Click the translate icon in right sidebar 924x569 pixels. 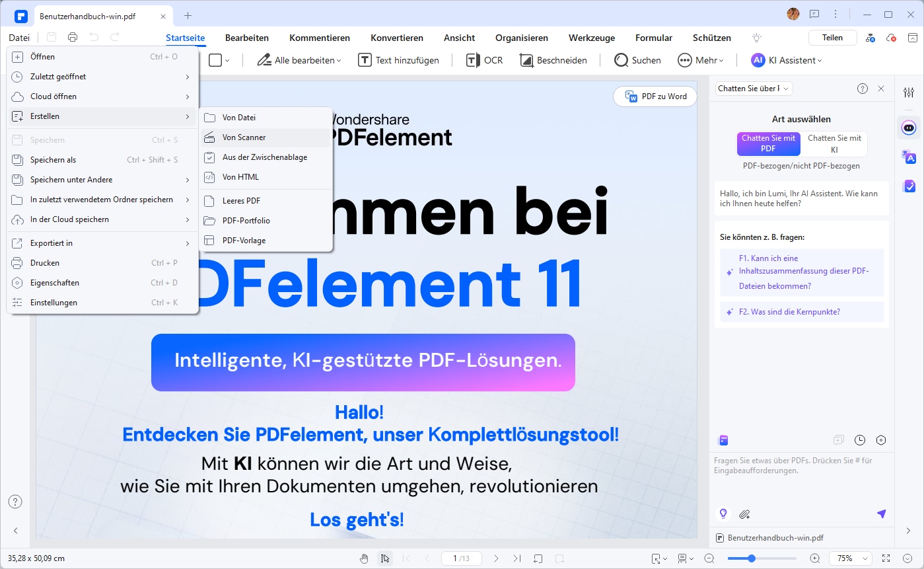[x=909, y=157]
